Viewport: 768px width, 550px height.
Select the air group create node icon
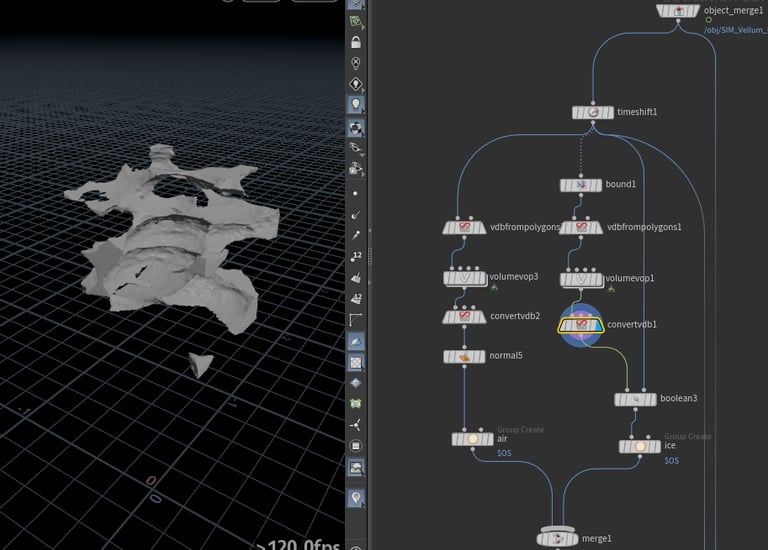tap(473, 439)
